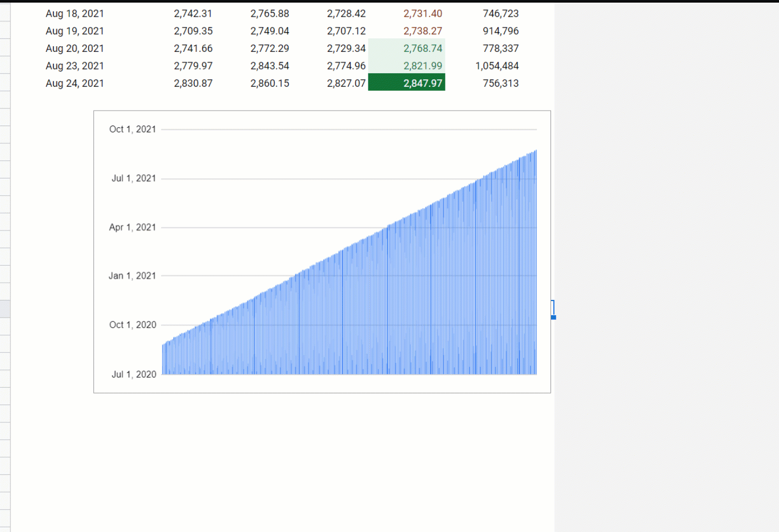Select the Aug 24, 2021 date cell
The height and width of the screenshot is (532, 779).
point(75,83)
